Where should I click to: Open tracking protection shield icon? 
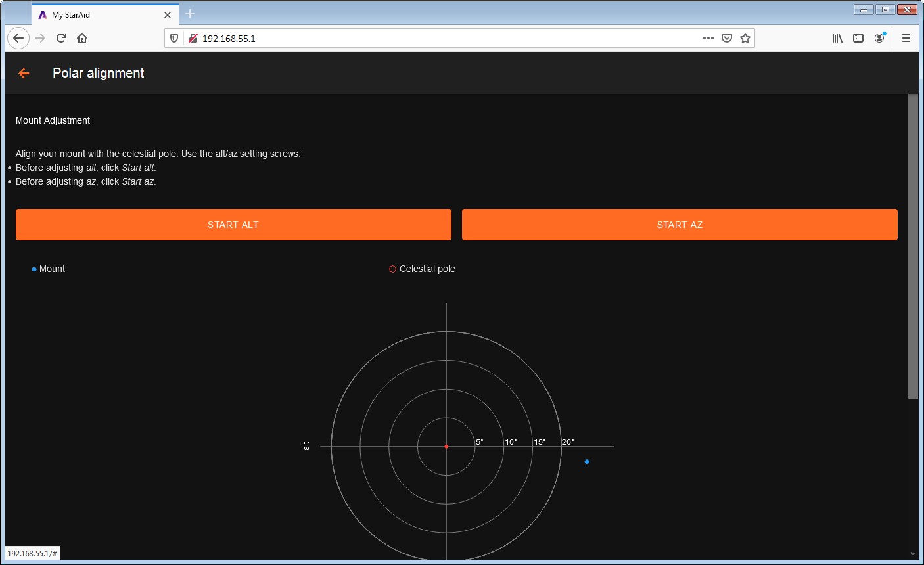point(174,38)
